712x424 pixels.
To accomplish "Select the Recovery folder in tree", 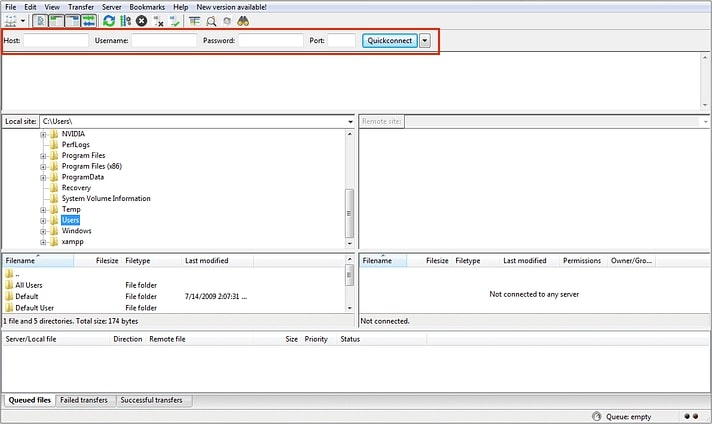I will (x=76, y=187).
